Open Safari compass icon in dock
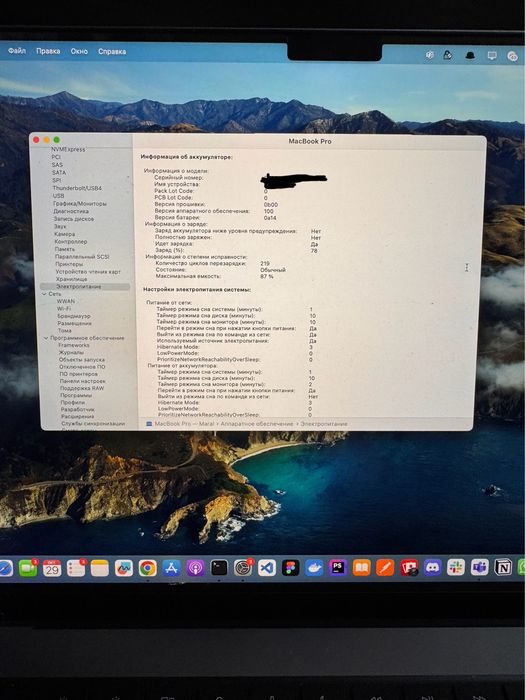The height and width of the screenshot is (700, 525). [5, 568]
